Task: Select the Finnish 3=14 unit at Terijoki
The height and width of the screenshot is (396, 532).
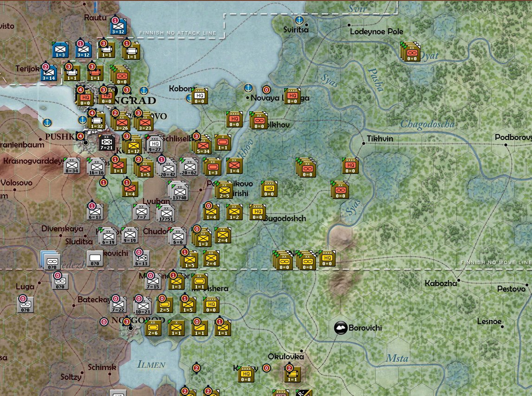Action: tap(49, 73)
